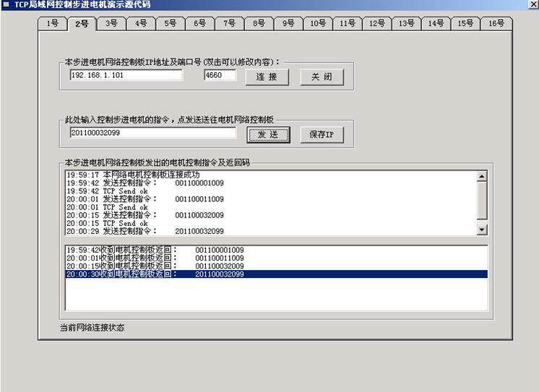Click the 关闭 close connection button
Viewport: 539px width, 392px height.
322,77
